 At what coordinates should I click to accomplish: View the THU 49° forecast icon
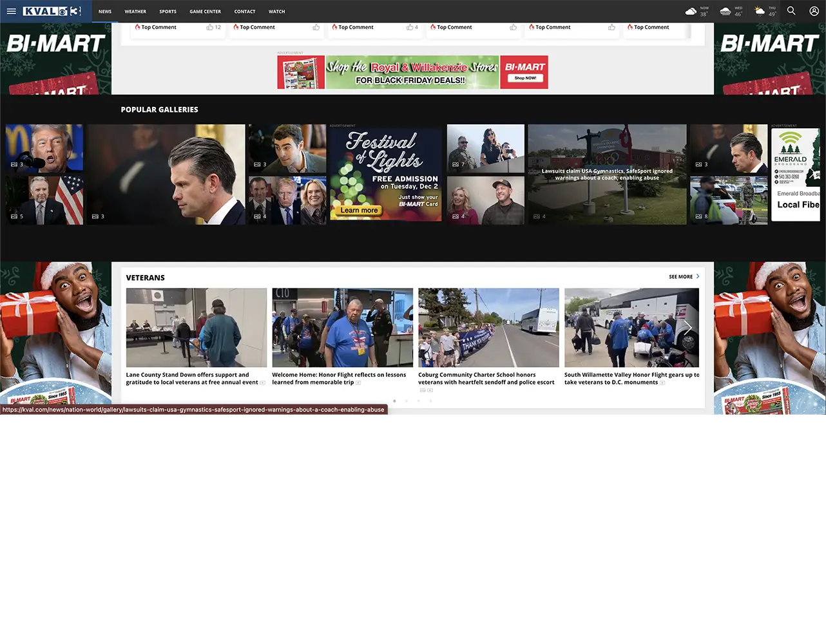click(760, 11)
